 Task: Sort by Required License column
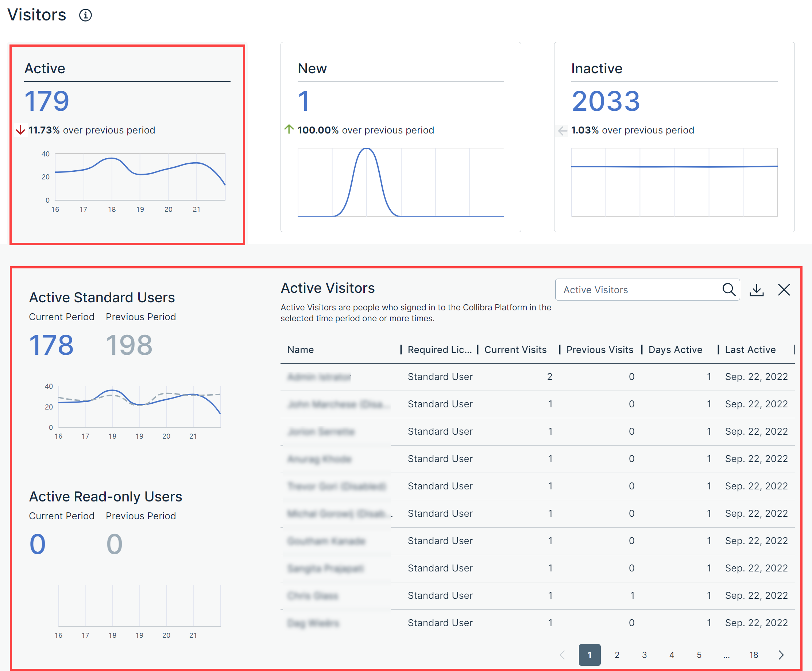439,349
